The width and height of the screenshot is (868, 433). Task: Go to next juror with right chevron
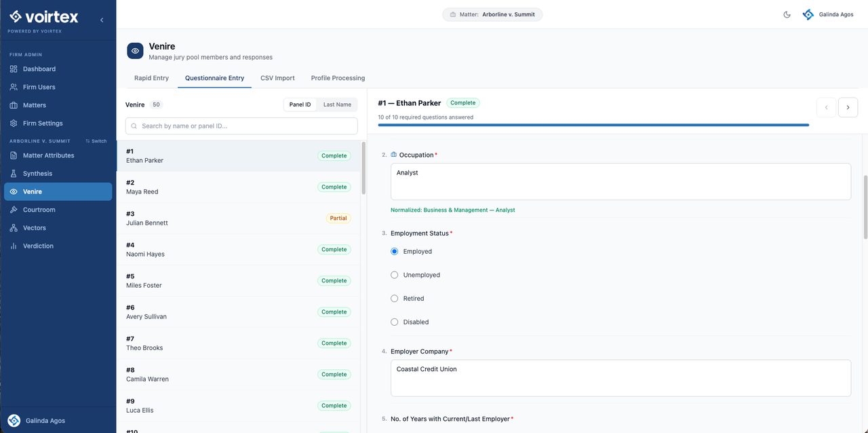click(848, 107)
